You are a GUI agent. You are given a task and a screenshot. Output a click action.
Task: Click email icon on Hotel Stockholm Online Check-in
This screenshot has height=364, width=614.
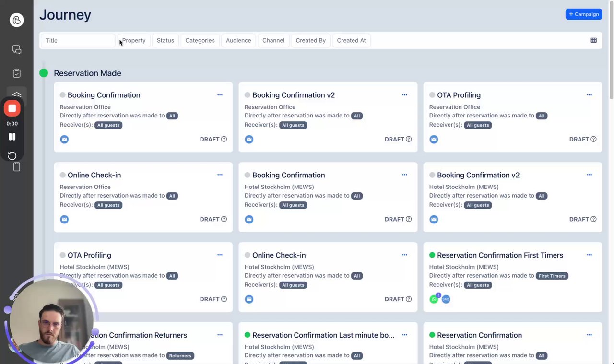coord(249,299)
